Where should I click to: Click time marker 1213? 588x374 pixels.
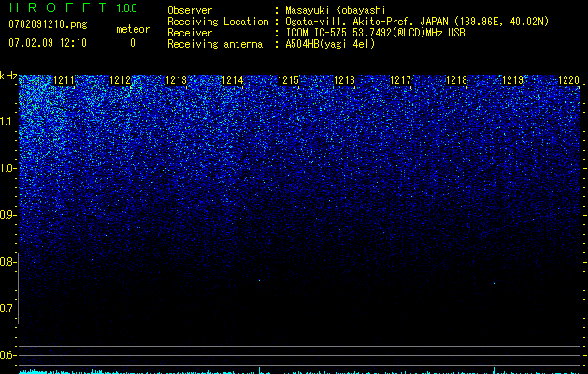[176, 80]
